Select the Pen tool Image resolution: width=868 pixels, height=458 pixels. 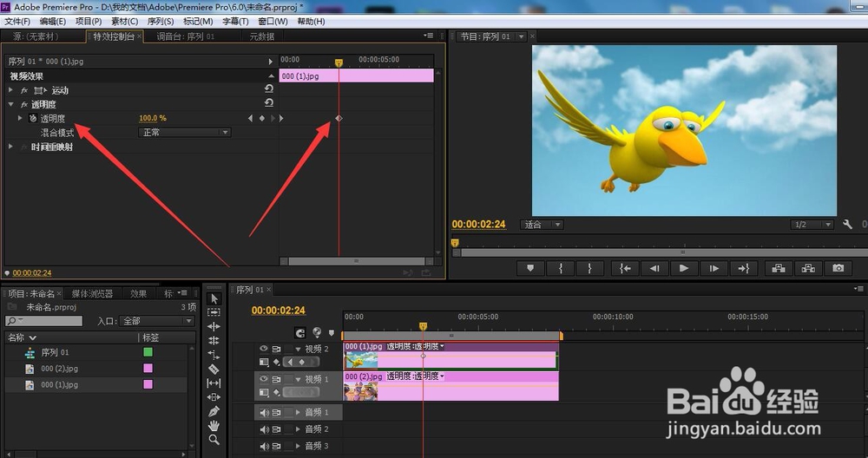tap(214, 411)
